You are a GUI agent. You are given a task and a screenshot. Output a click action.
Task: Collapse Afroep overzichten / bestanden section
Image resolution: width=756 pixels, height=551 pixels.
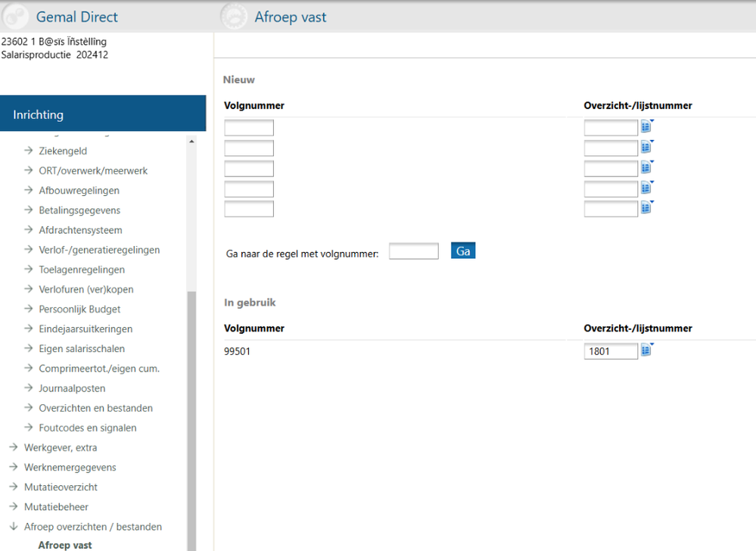tap(93, 527)
